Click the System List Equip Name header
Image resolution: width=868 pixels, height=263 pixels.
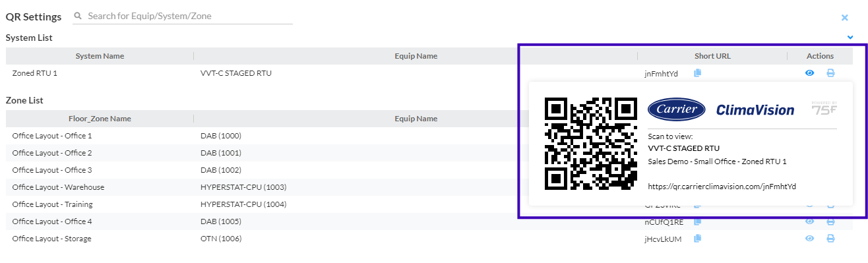point(416,56)
